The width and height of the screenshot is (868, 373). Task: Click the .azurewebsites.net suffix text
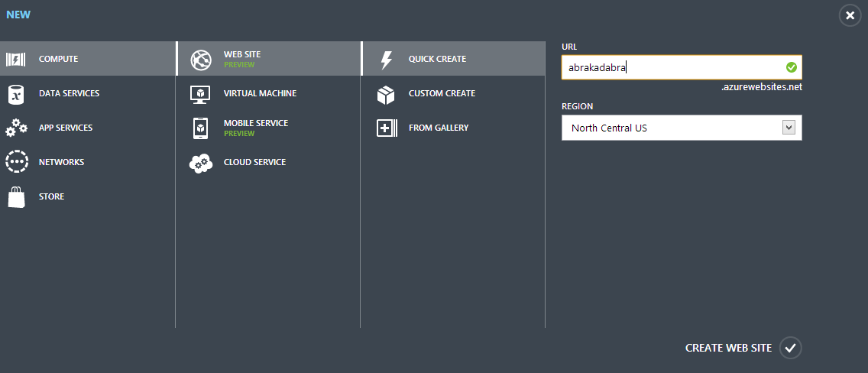tap(762, 87)
